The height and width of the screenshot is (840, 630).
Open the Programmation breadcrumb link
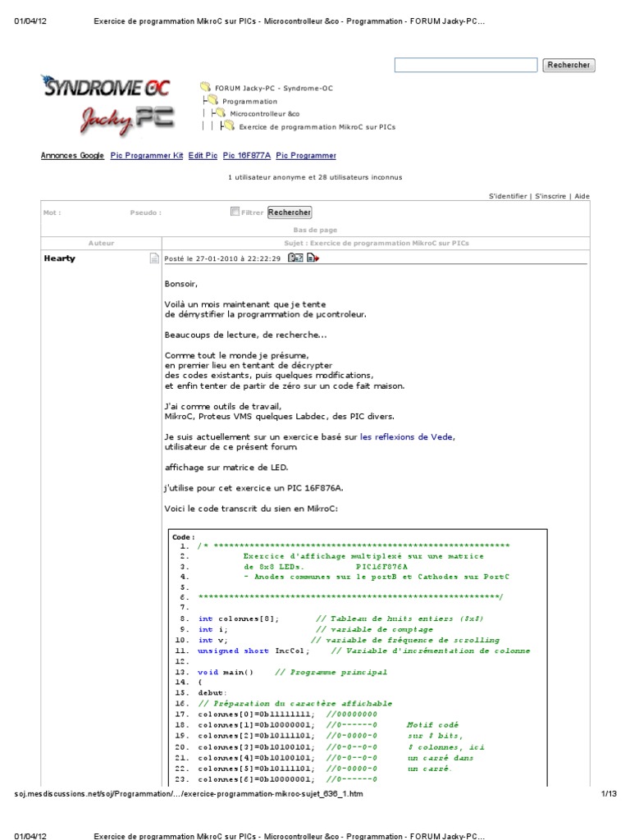[x=249, y=101]
